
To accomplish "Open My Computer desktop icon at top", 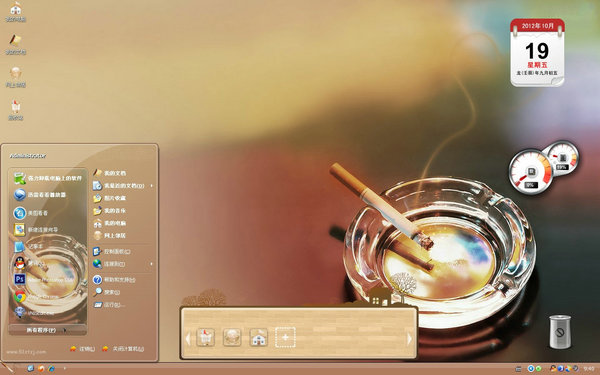I will coord(16,12).
